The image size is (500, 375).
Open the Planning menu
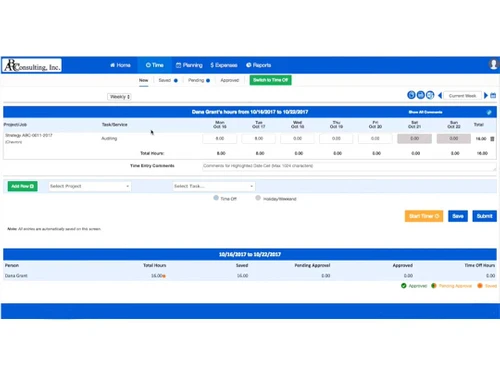click(x=189, y=65)
